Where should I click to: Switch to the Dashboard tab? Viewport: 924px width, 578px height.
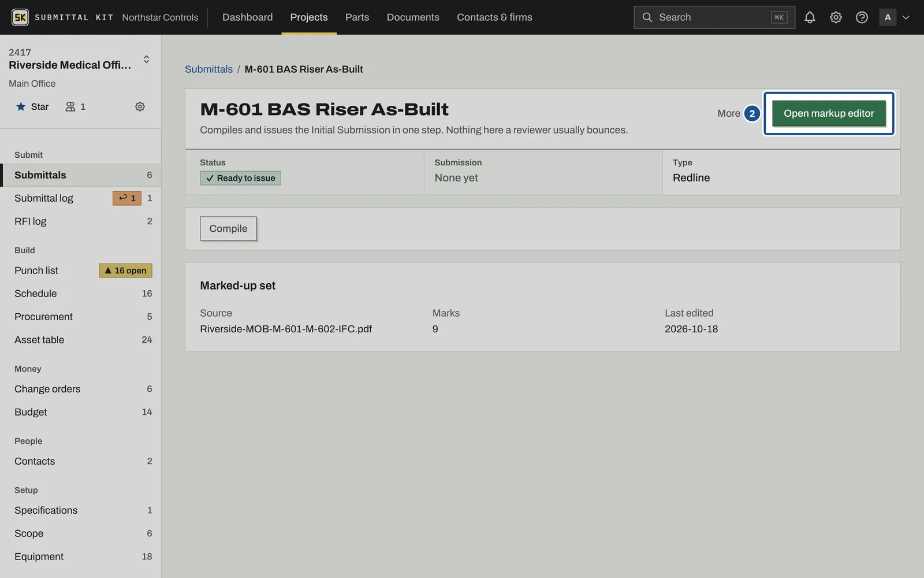tap(247, 17)
